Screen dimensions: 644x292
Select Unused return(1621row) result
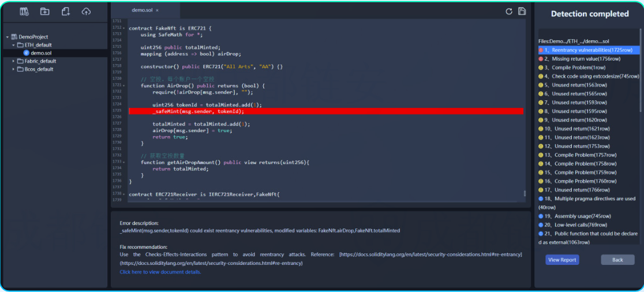click(589, 129)
